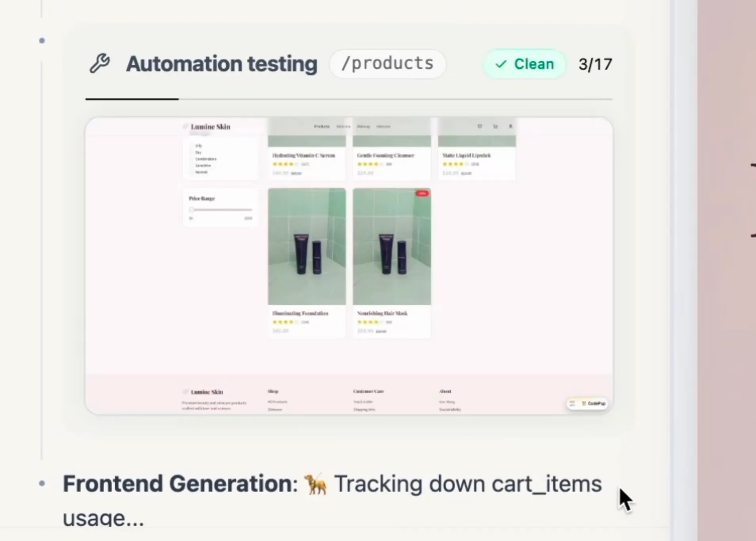Click the Price Range heading

pyautogui.click(x=202, y=198)
